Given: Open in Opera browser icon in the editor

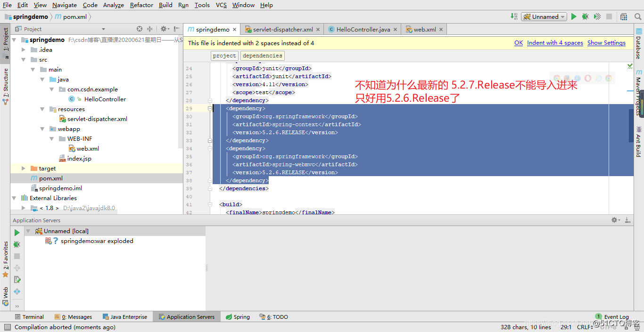Looking at the screenshot, I should [588, 78].
